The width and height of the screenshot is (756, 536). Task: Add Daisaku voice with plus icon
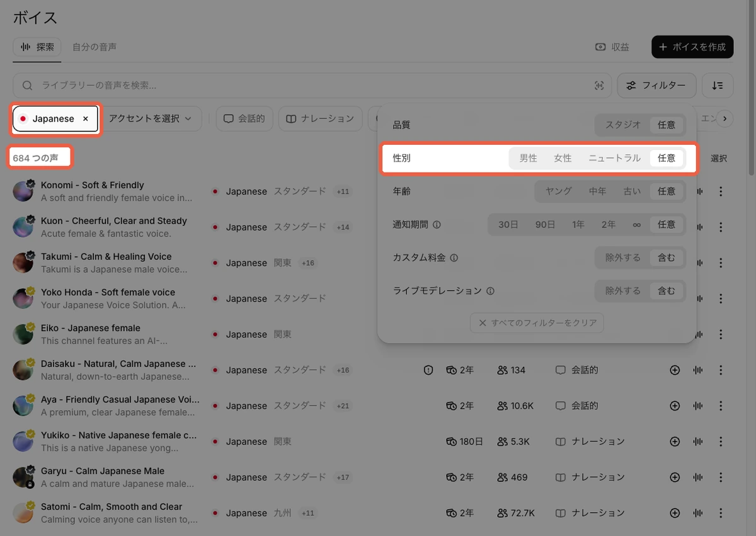coord(675,370)
